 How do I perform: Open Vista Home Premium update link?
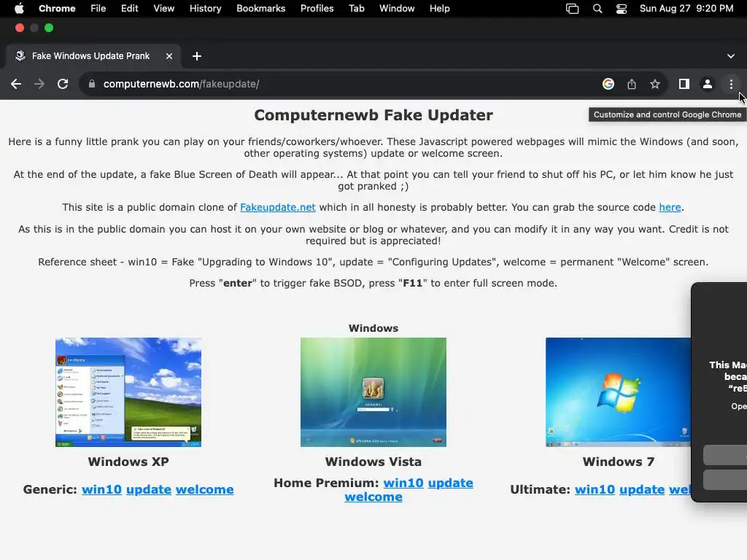(x=451, y=483)
